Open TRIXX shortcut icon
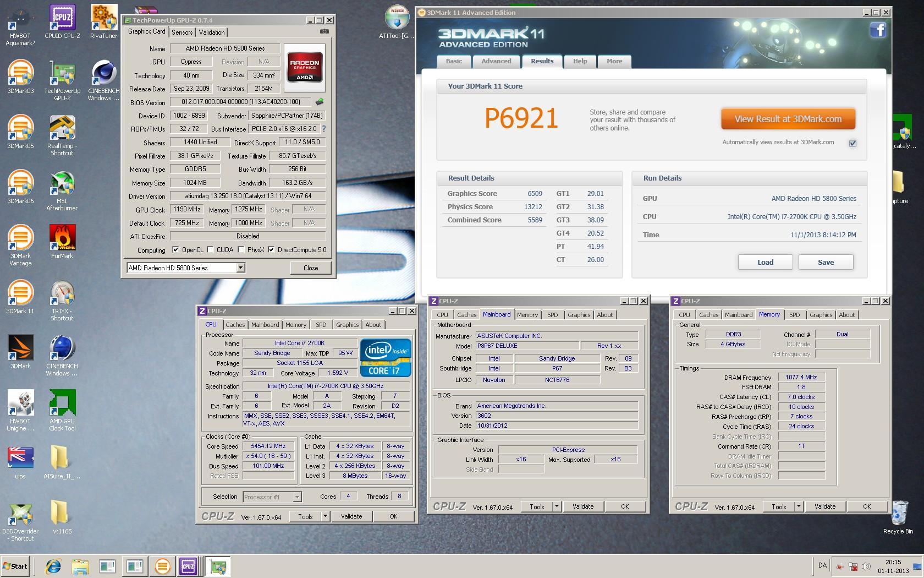 point(62,300)
